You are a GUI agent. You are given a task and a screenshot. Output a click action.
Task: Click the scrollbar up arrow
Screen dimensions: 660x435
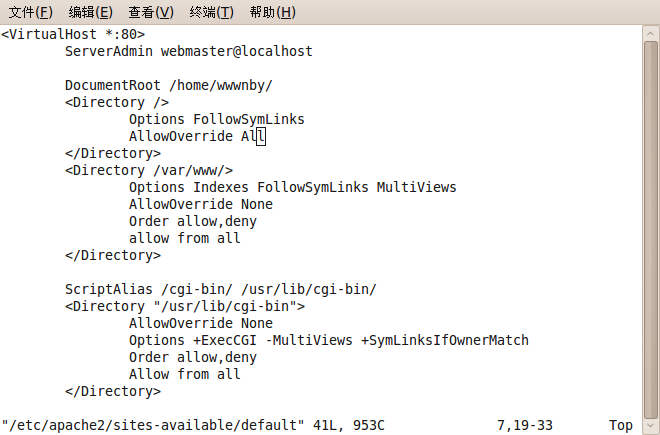[x=651, y=33]
